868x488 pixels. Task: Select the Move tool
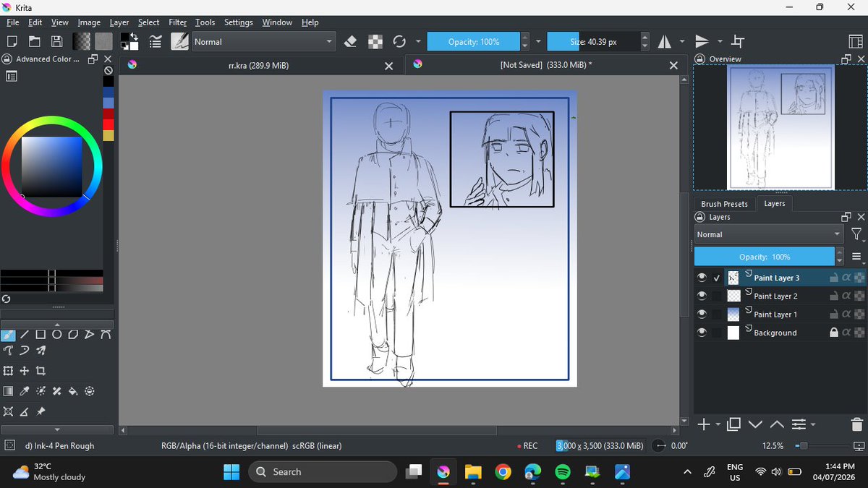pos(25,371)
